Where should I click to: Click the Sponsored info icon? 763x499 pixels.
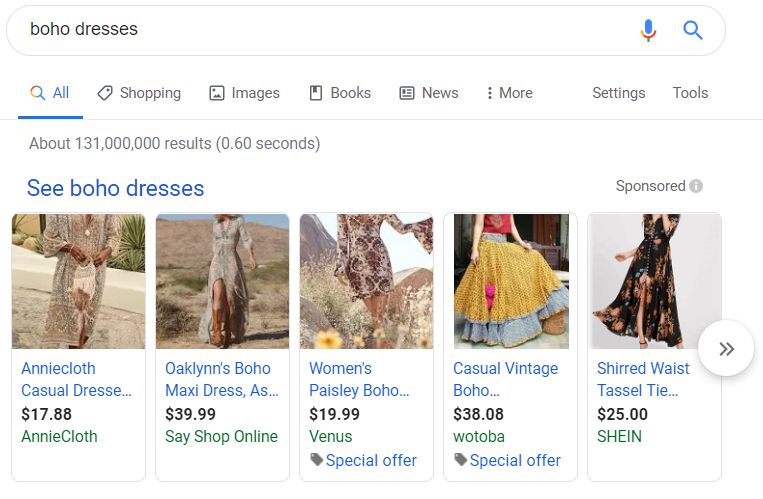696,186
